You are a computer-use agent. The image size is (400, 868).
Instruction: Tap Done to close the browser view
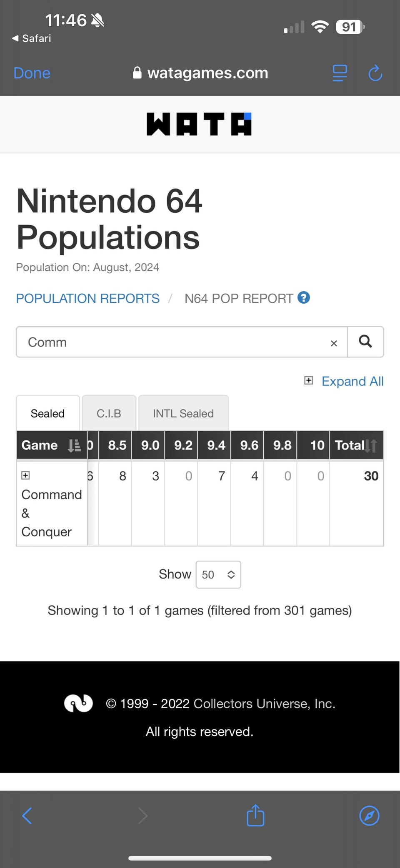[32, 73]
